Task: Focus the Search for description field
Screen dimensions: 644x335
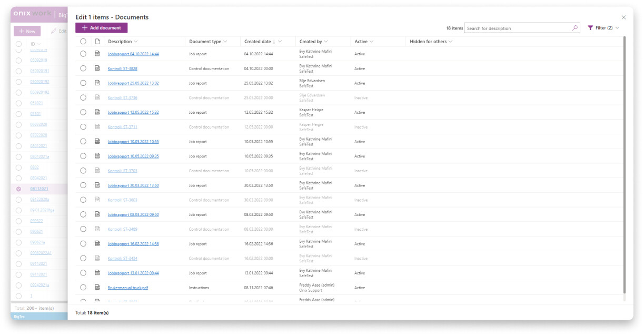Action: pos(518,28)
